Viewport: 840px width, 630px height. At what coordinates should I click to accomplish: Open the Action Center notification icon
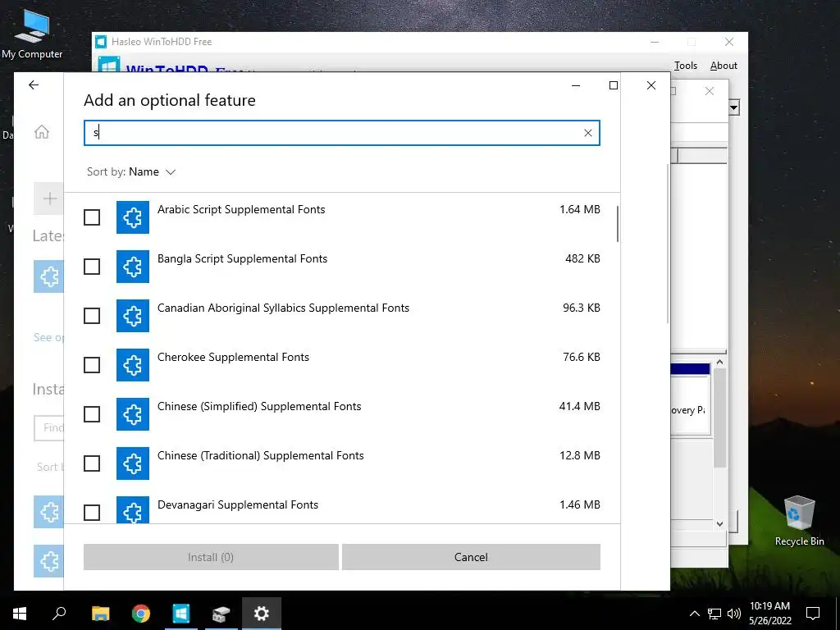813,614
